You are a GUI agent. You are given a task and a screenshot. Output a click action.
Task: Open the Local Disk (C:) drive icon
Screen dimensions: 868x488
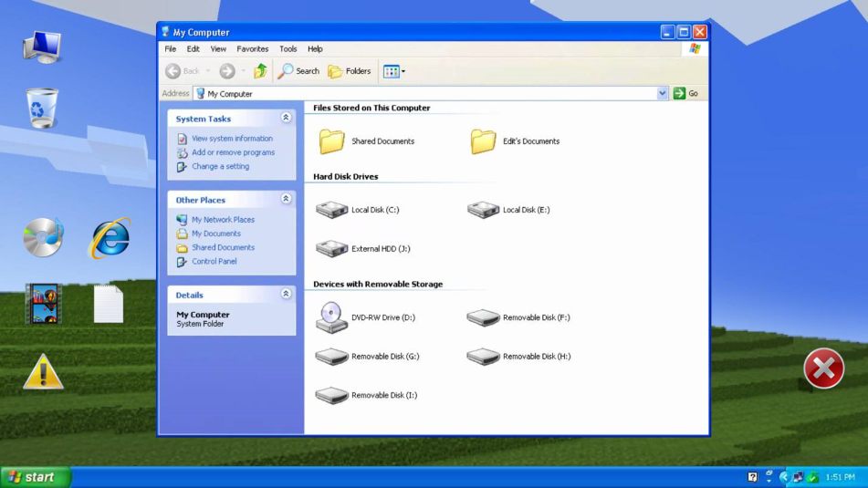332,210
